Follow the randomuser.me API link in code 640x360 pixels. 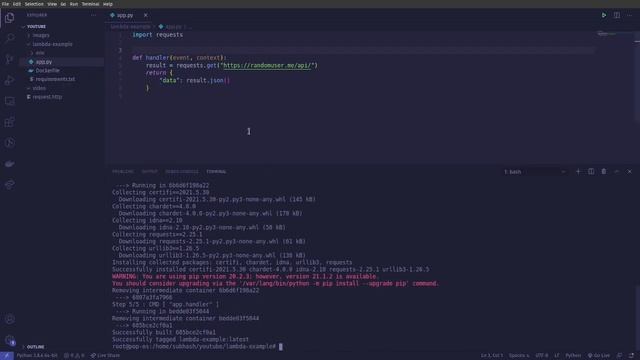pos(267,65)
